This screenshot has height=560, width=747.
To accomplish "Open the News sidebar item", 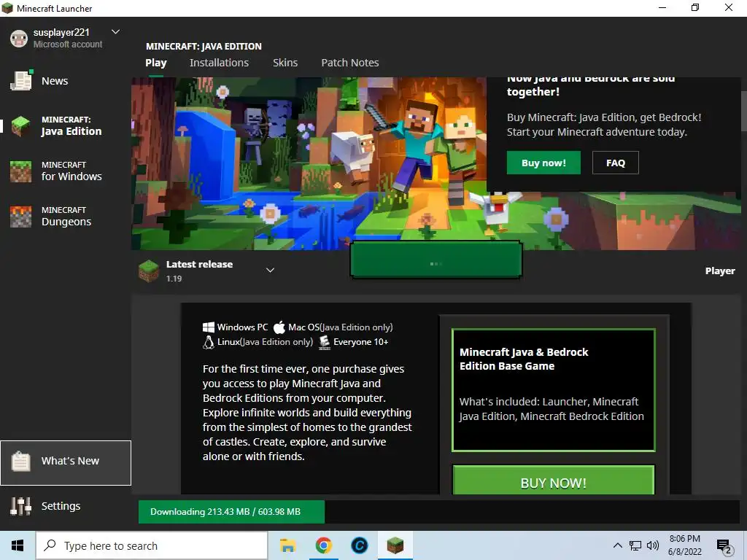I will [x=65, y=80].
